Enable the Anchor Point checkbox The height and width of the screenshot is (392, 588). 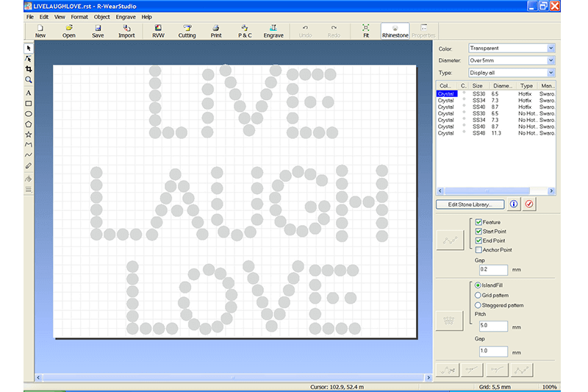(478, 250)
